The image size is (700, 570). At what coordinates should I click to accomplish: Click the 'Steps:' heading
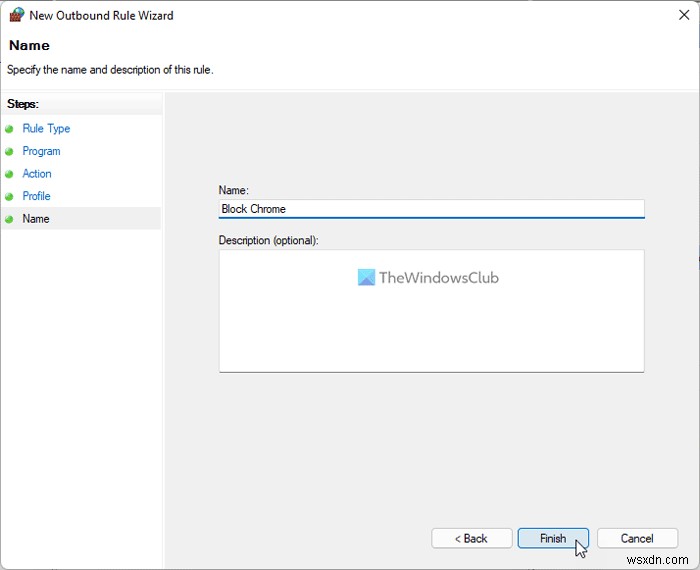click(23, 104)
